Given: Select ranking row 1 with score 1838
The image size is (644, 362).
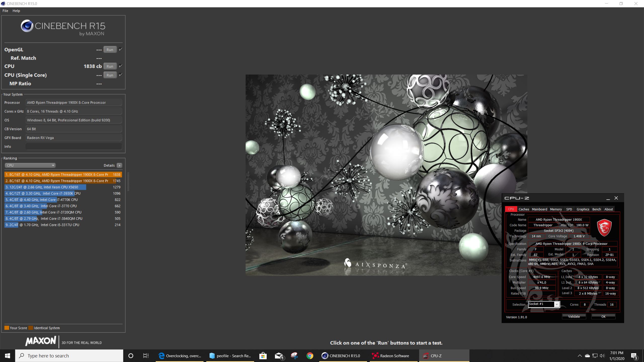Looking at the screenshot, I should point(63,174).
